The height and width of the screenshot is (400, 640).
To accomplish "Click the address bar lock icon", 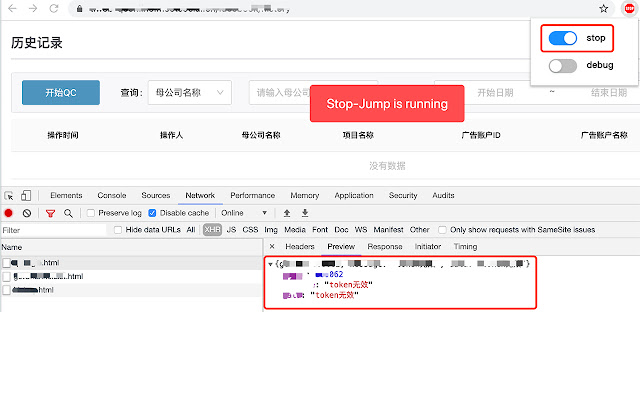I will [80, 9].
